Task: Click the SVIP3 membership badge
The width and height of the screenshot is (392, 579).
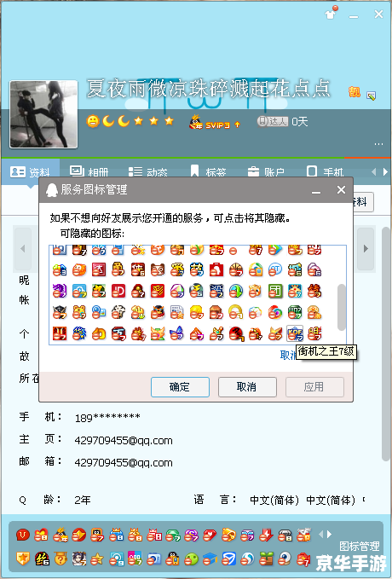Action: tap(215, 122)
